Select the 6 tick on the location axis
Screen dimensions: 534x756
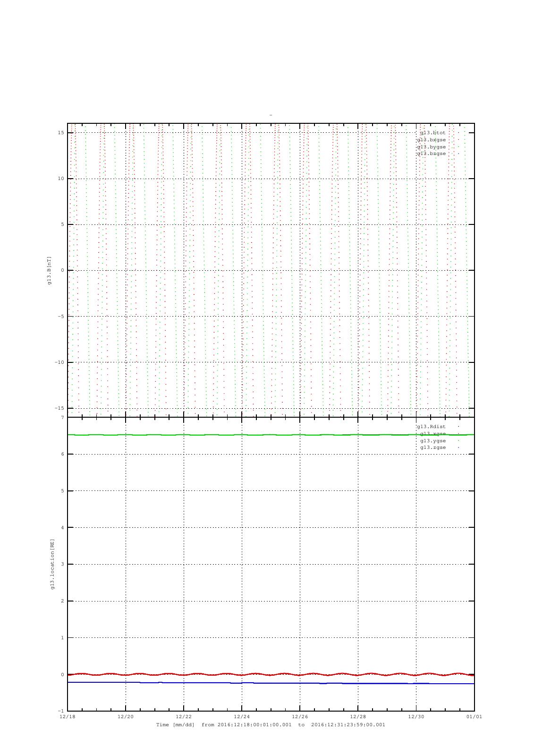(63, 455)
